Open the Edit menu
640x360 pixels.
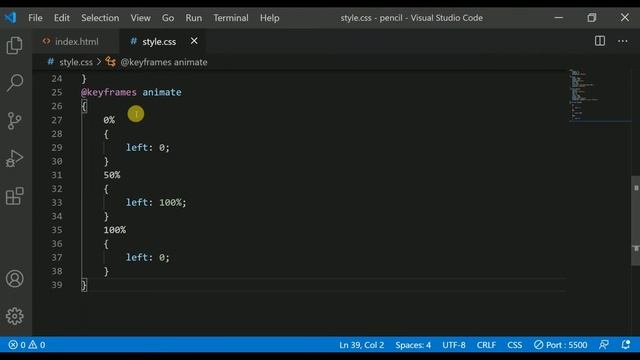[x=62, y=18]
